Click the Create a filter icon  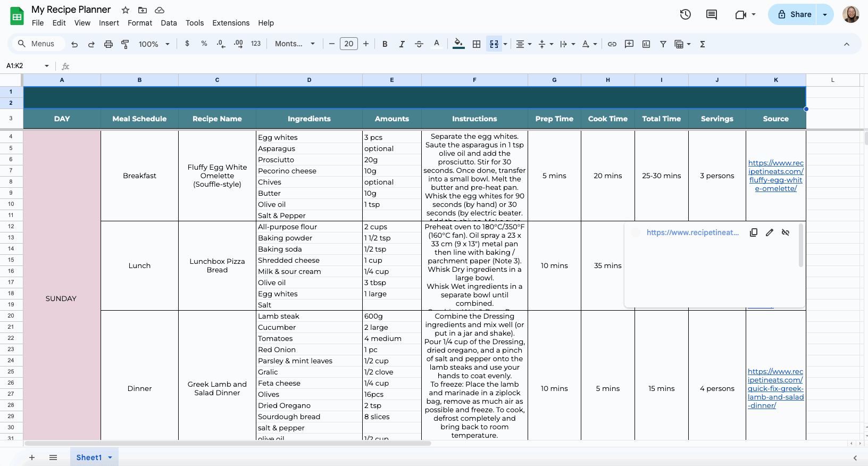663,44
